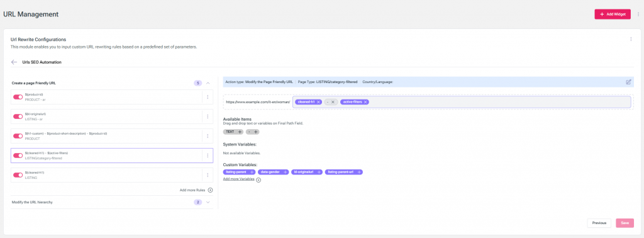Open the Url Rewrite Configurations module menu
Screen dimensions: 644x238
(631, 39)
